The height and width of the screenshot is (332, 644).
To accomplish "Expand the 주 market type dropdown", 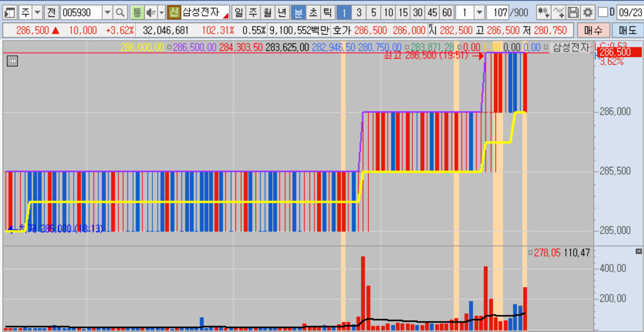I will [x=37, y=12].
